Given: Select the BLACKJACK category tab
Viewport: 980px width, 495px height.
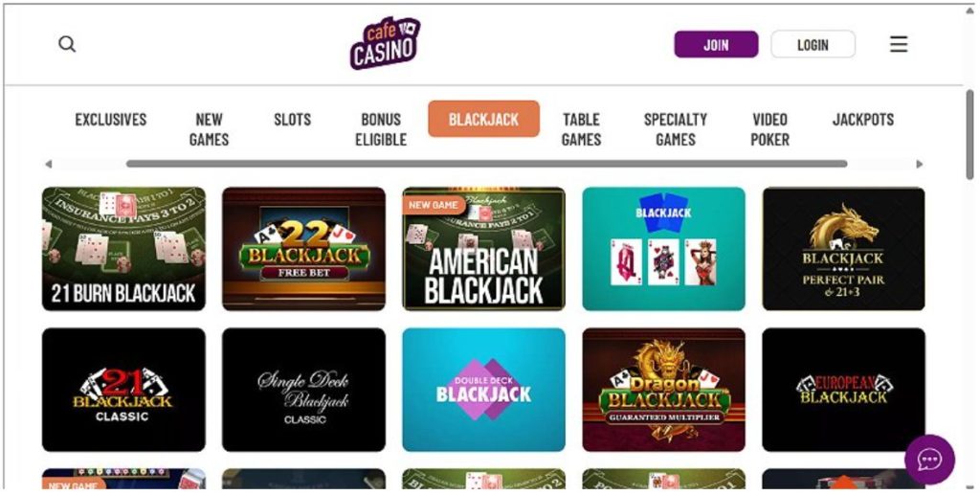Looking at the screenshot, I should point(483,119).
